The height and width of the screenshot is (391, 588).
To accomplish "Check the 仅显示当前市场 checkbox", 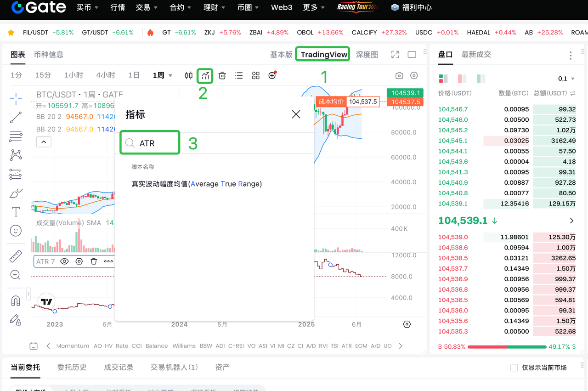I will 514,368.
